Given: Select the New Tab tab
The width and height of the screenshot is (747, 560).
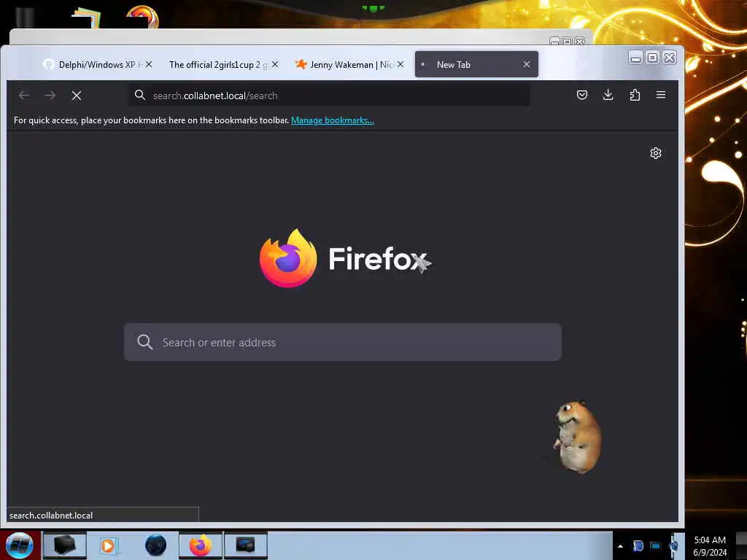Looking at the screenshot, I should point(476,64).
